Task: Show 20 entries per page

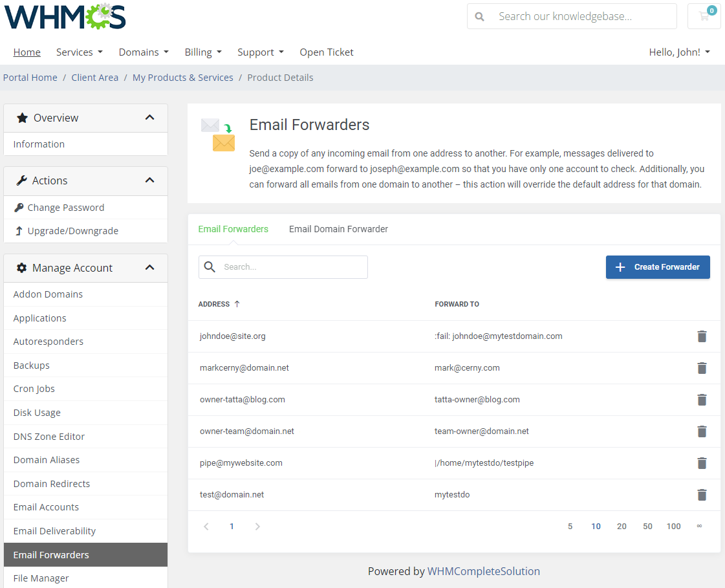Action: click(622, 527)
